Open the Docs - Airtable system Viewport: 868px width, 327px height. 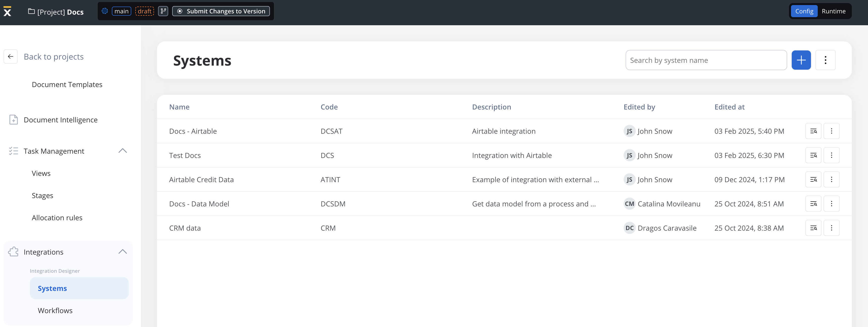click(193, 131)
